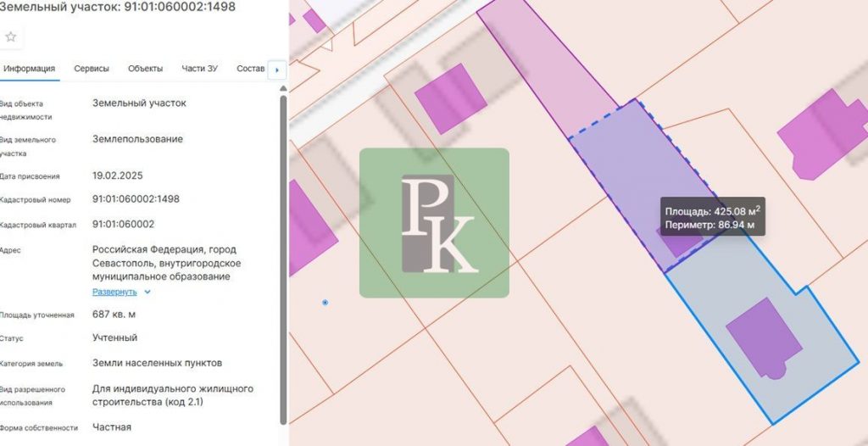The image size is (868, 446).
Task: Open the Информация tab
Action: click(29, 69)
